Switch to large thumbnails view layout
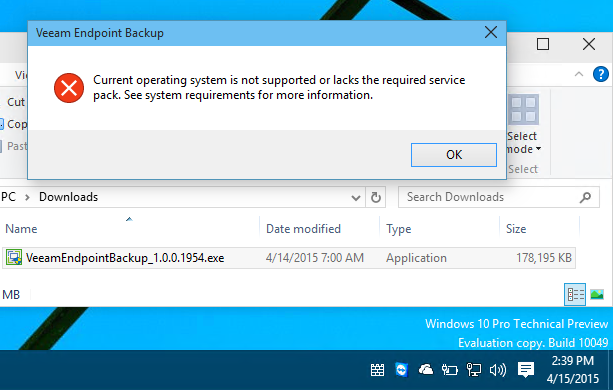The height and width of the screenshot is (390, 613). [597, 294]
